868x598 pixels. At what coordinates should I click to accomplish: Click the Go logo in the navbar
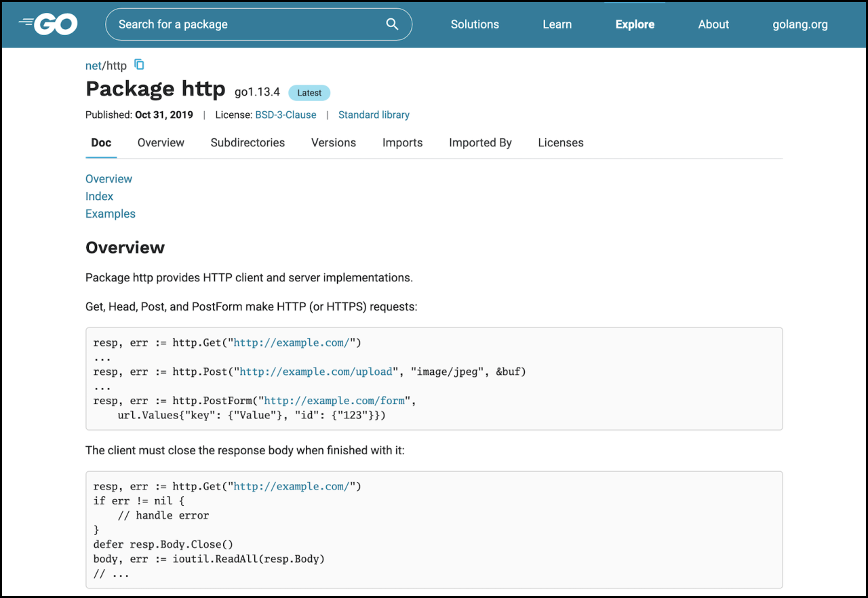(47, 24)
